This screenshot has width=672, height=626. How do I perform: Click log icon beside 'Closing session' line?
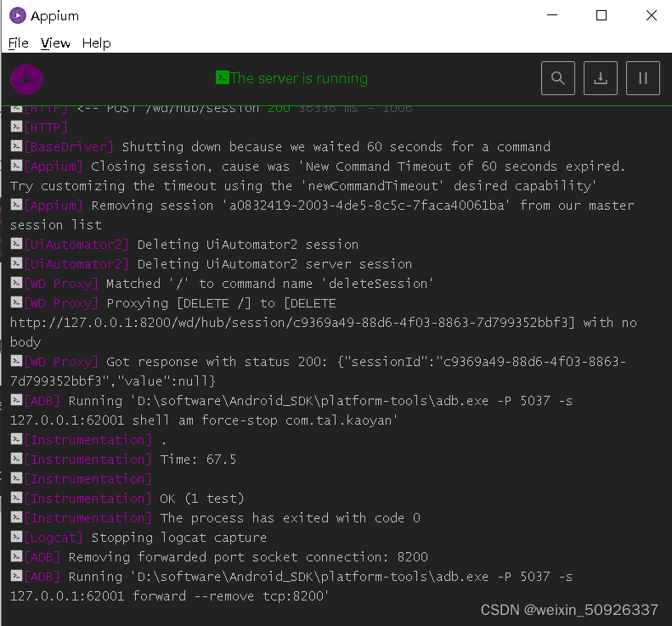16,166
